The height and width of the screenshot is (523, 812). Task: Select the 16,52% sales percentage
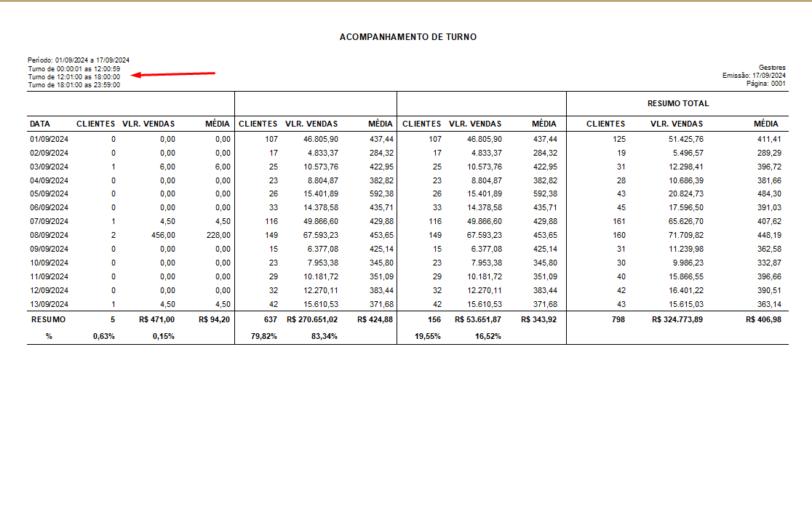tap(487, 336)
